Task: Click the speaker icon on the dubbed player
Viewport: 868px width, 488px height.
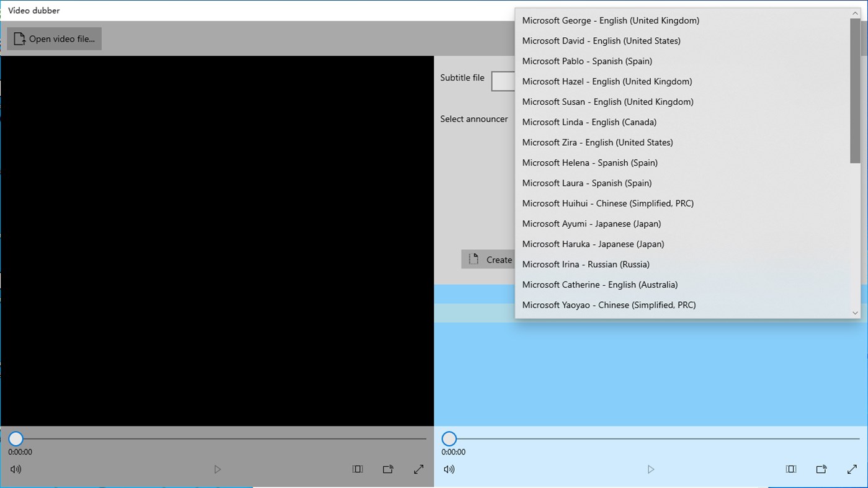Action: coord(449,469)
